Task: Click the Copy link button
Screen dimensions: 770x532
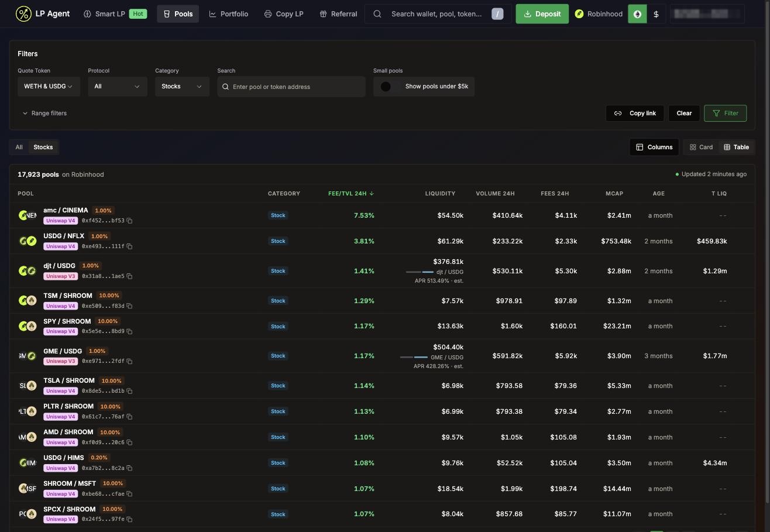Action: (x=635, y=113)
